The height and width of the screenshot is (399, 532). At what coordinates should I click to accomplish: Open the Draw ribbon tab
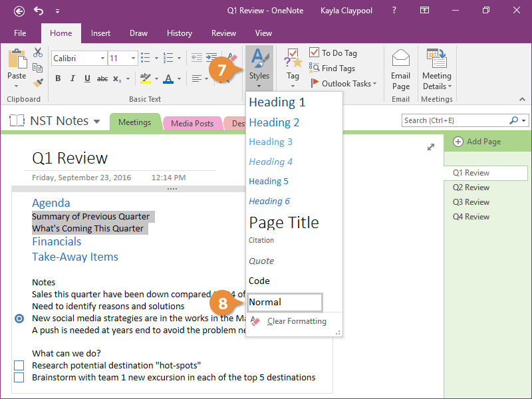pyautogui.click(x=139, y=33)
